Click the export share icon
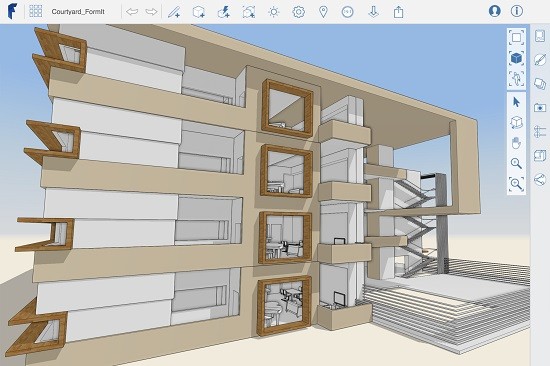The image size is (550, 366). click(398, 12)
